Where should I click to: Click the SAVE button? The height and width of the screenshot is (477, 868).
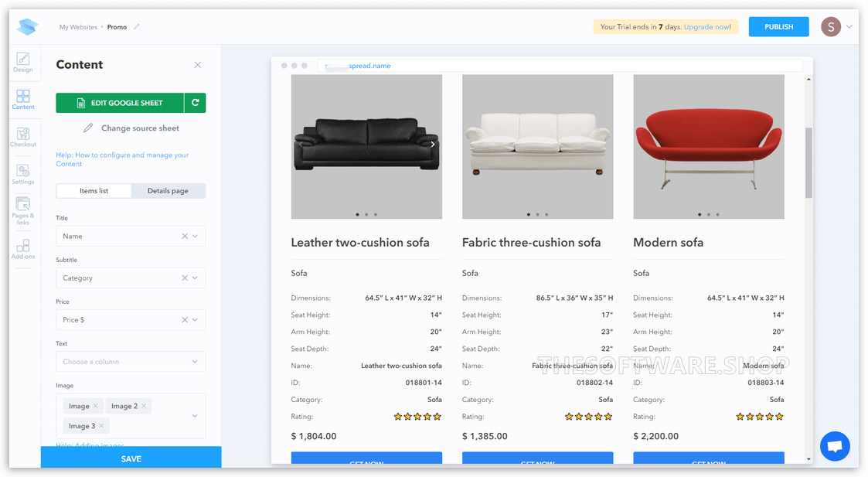tap(131, 458)
